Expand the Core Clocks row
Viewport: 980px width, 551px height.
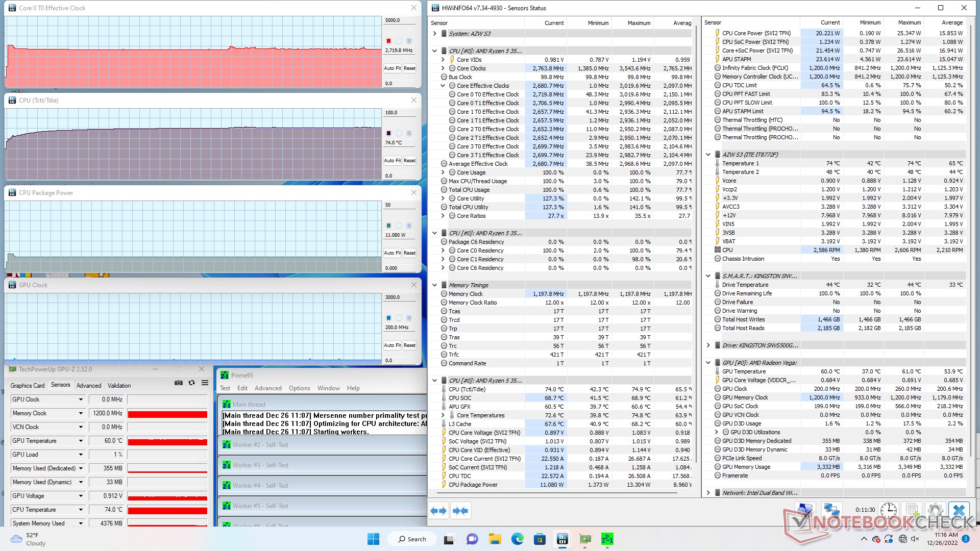443,68
